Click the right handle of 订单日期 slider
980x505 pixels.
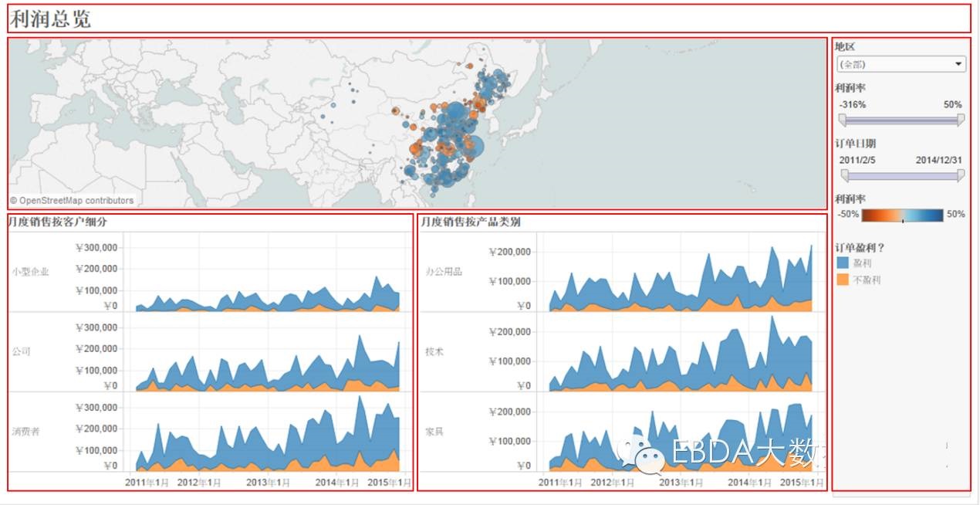coord(961,176)
